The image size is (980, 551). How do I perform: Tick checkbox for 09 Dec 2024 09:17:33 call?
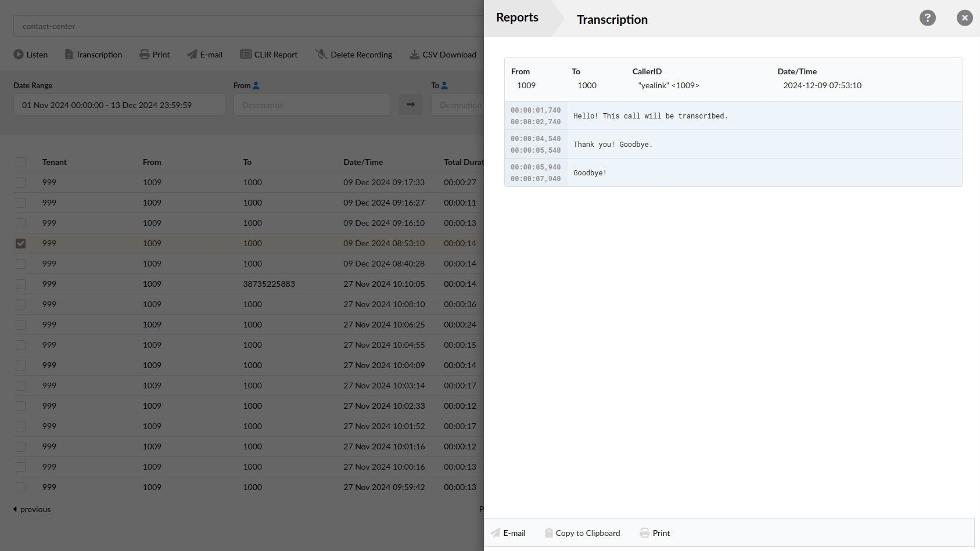[x=21, y=182]
